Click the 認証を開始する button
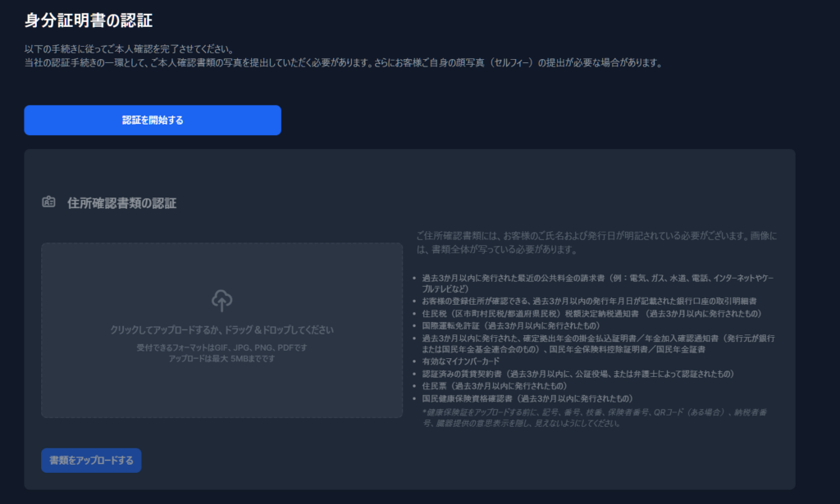This screenshot has width=840, height=504. [x=153, y=120]
